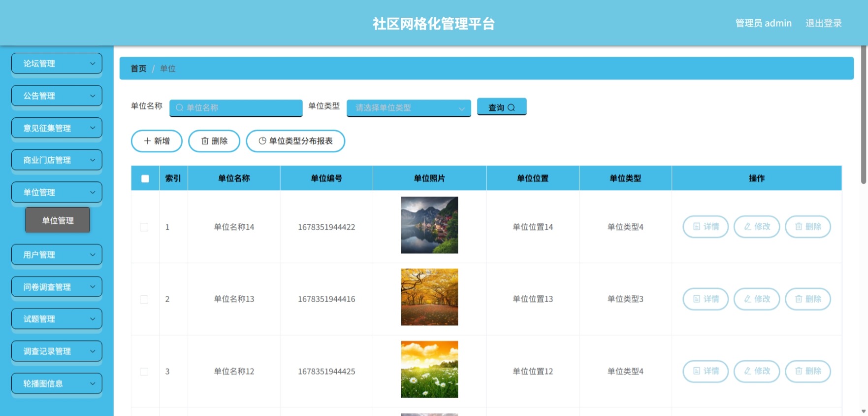Image resolution: width=868 pixels, height=416 pixels.
Task: Select the cell 1678351944425
Action: [x=326, y=372]
